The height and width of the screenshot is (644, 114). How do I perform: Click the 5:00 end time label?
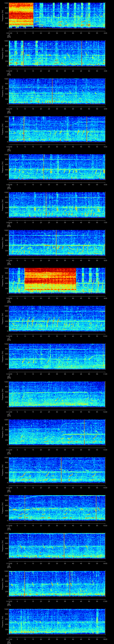click(105, 147)
